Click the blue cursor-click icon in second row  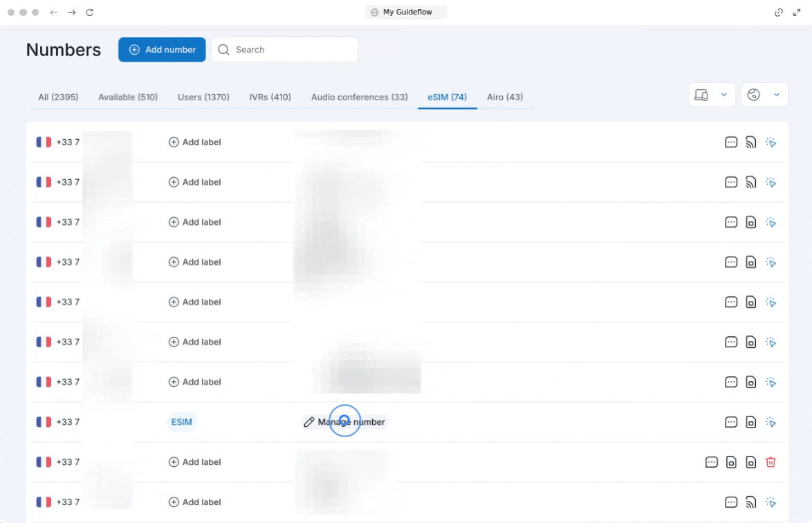771,183
